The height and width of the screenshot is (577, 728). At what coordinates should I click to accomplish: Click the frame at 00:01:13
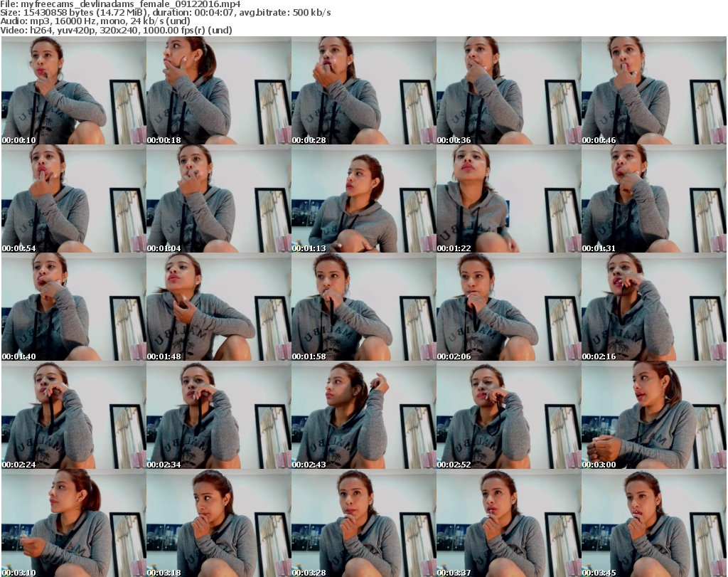pos(363,199)
